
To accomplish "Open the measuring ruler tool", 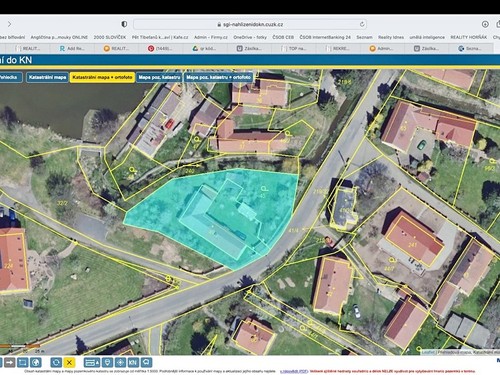I will tap(92, 362).
